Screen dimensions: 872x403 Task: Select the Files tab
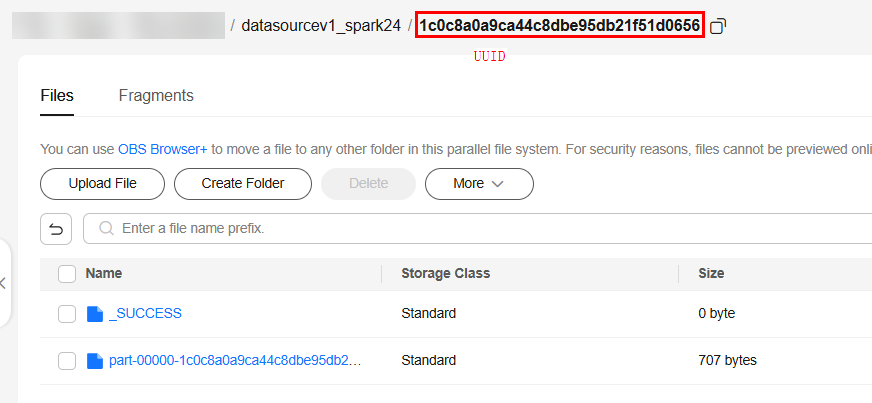(57, 96)
